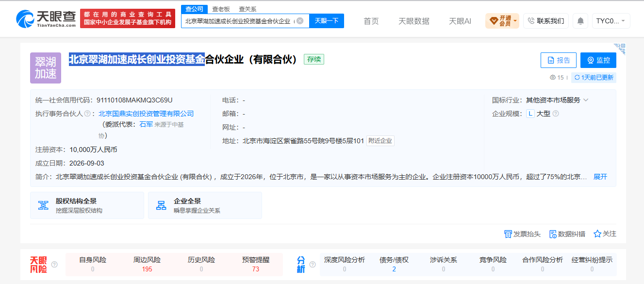Click the view count eye icon
The height and width of the screenshot is (284, 644).
point(552,78)
